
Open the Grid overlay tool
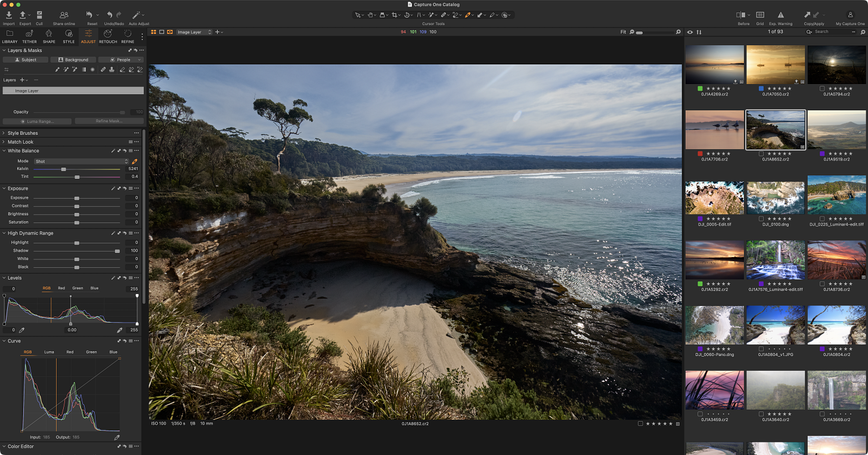[x=760, y=15]
